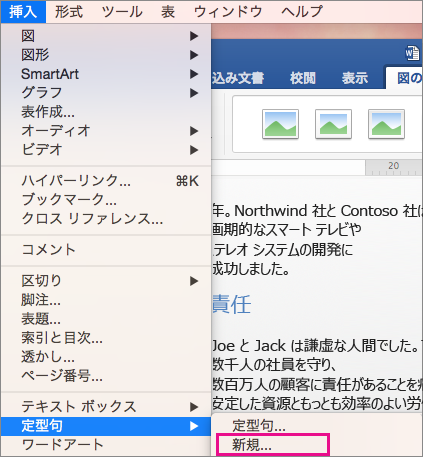Screen dimensions: 423x457
Task: Choose ページ番号... menu item
Action: pyautogui.click(x=106, y=376)
